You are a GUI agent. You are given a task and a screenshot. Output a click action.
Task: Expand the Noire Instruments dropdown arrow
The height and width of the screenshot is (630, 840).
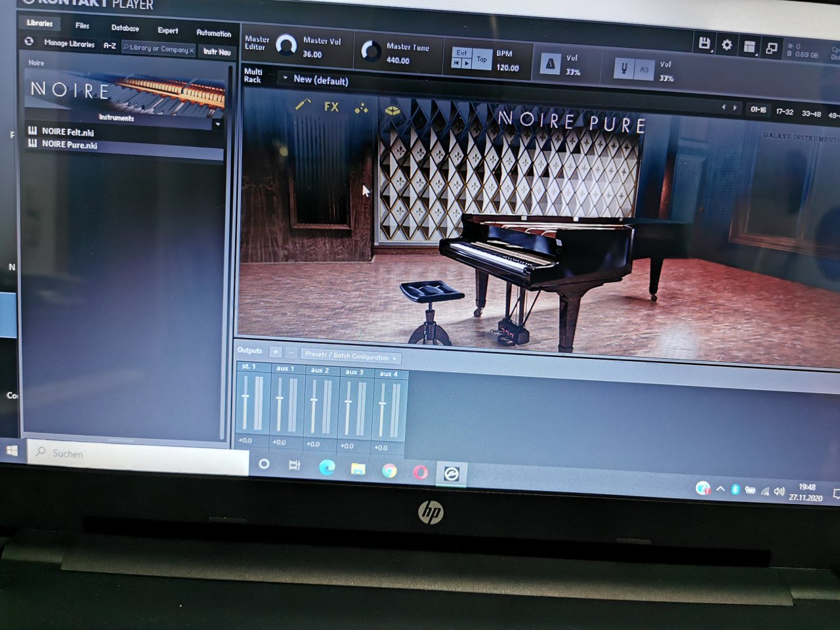pos(217,123)
